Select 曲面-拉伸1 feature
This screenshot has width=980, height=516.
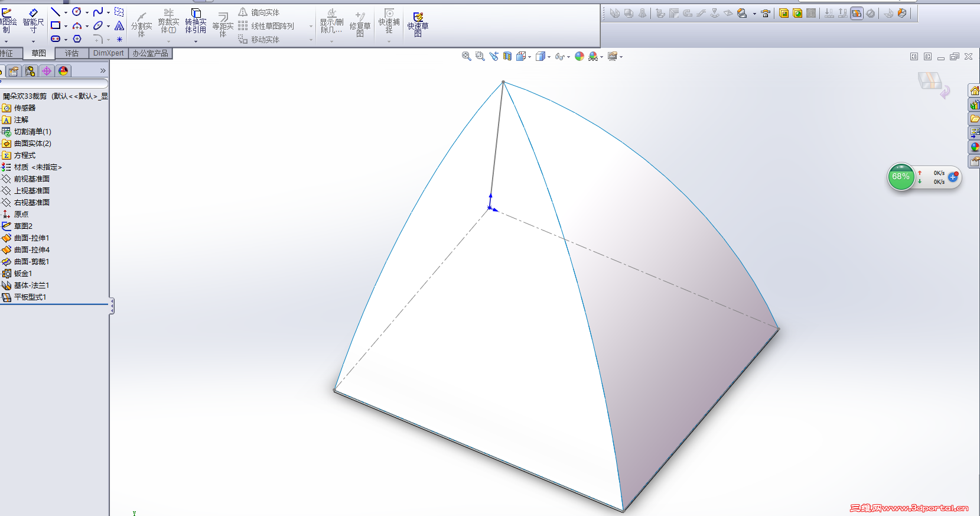coord(32,238)
